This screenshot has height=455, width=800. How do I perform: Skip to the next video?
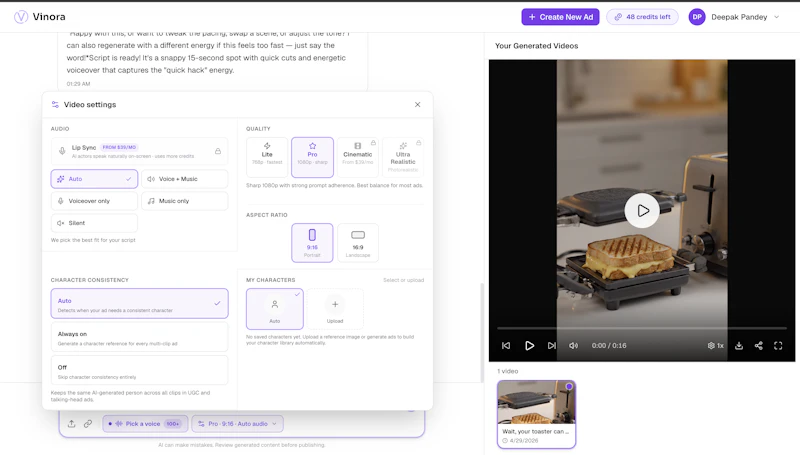(x=552, y=345)
